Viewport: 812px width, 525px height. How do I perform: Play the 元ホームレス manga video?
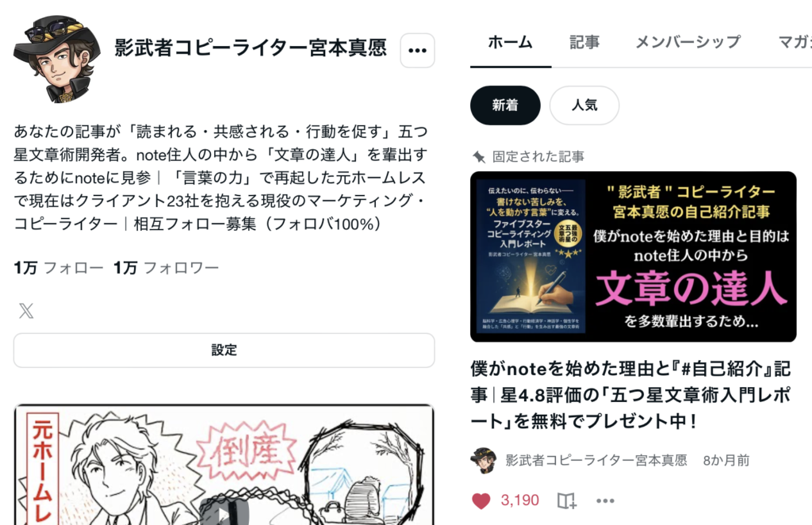(224, 512)
